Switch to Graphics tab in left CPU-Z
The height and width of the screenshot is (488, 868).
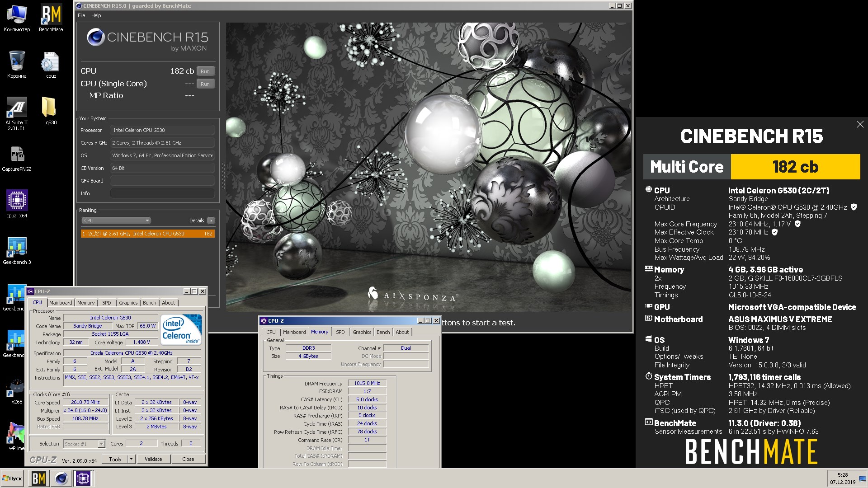click(128, 303)
